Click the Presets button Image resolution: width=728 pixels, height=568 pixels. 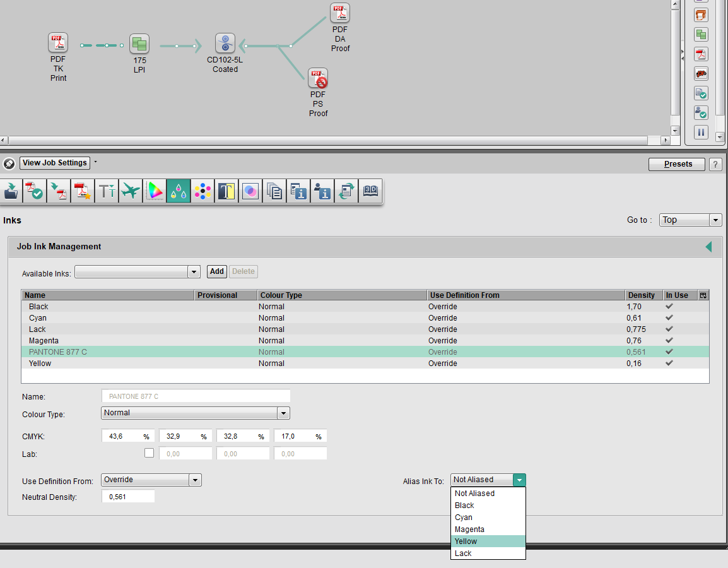coord(678,164)
